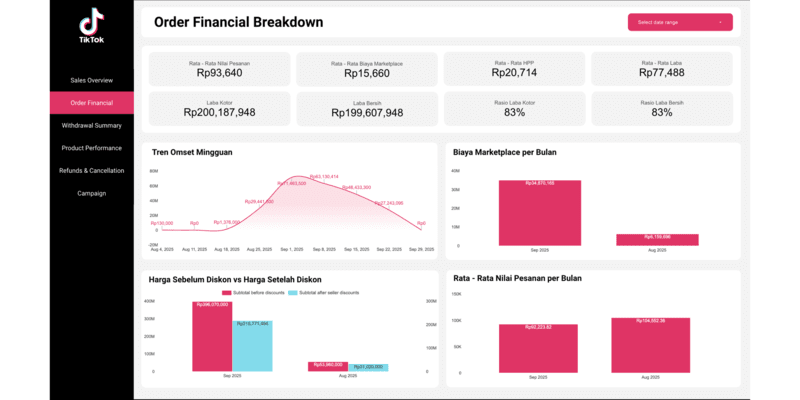Viewport: 800px width, 400px height.
Task: Open the Campaign page
Action: point(91,193)
